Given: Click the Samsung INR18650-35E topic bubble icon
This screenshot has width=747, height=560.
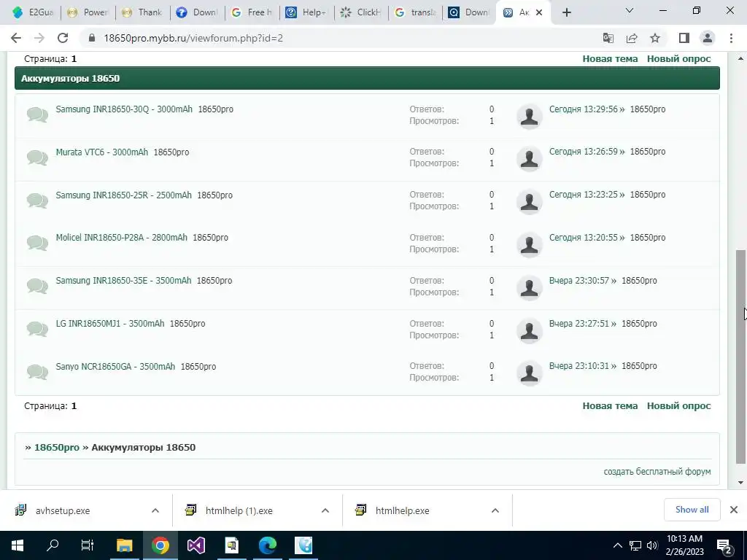Looking at the screenshot, I should pos(37,286).
